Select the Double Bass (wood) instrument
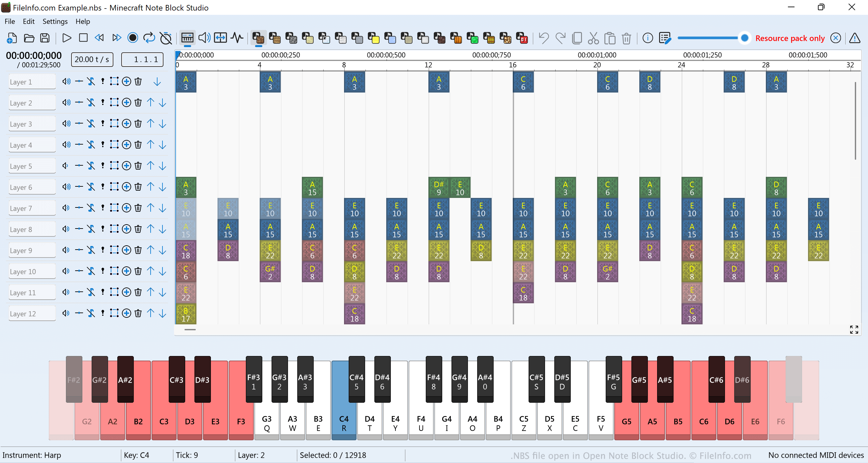 pos(275,38)
